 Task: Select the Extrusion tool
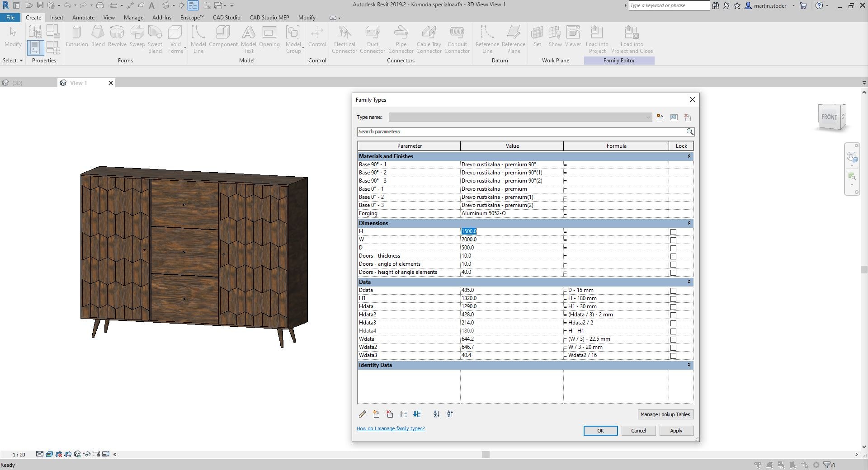coord(77,36)
